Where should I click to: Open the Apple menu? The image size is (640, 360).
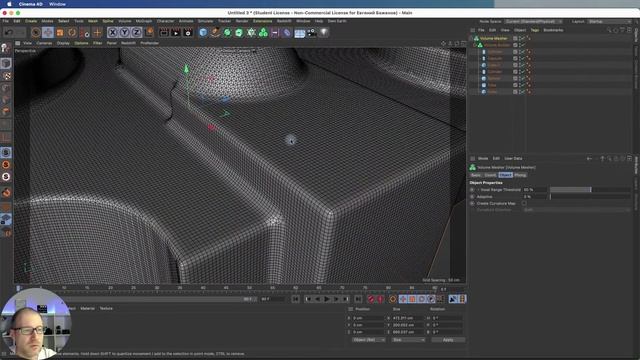point(9,4)
